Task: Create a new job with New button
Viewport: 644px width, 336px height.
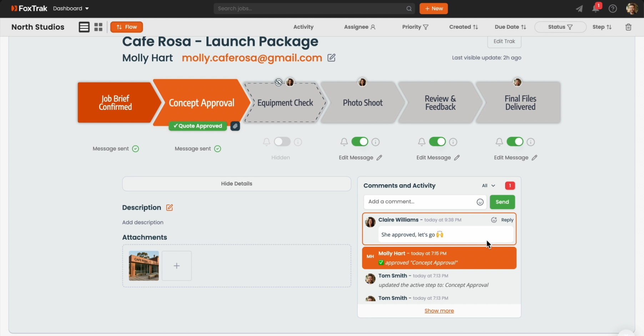Action: click(x=434, y=9)
